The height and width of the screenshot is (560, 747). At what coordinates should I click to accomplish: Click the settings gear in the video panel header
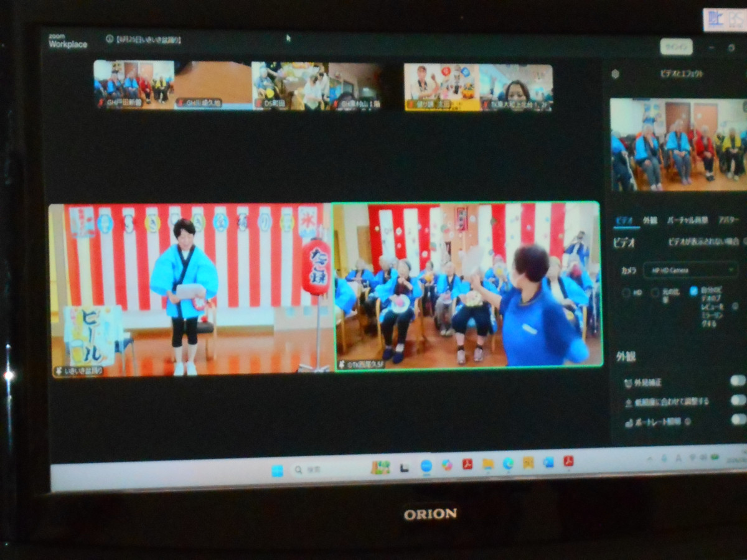coord(615,74)
